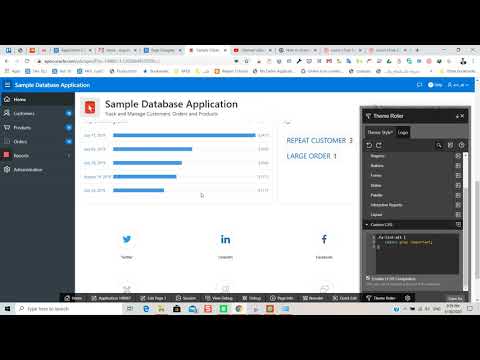Switch to Logo tab in Theme Roller

tap(403, 132)
